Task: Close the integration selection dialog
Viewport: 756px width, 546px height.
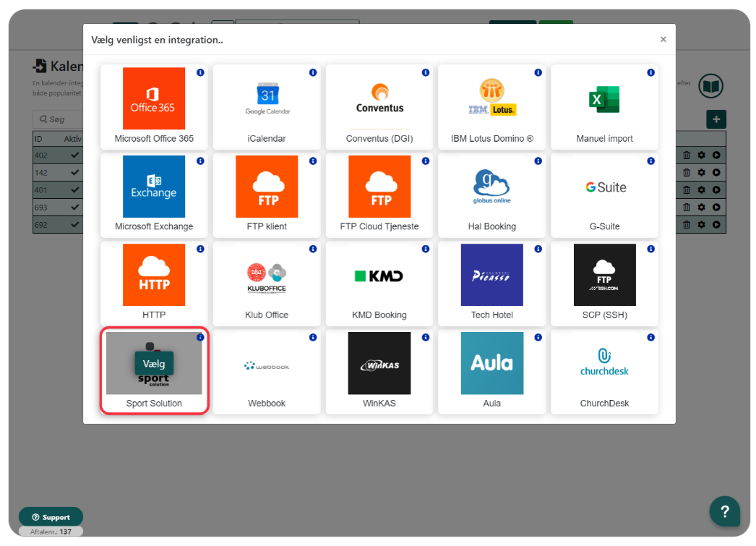Action: point(663,39)
